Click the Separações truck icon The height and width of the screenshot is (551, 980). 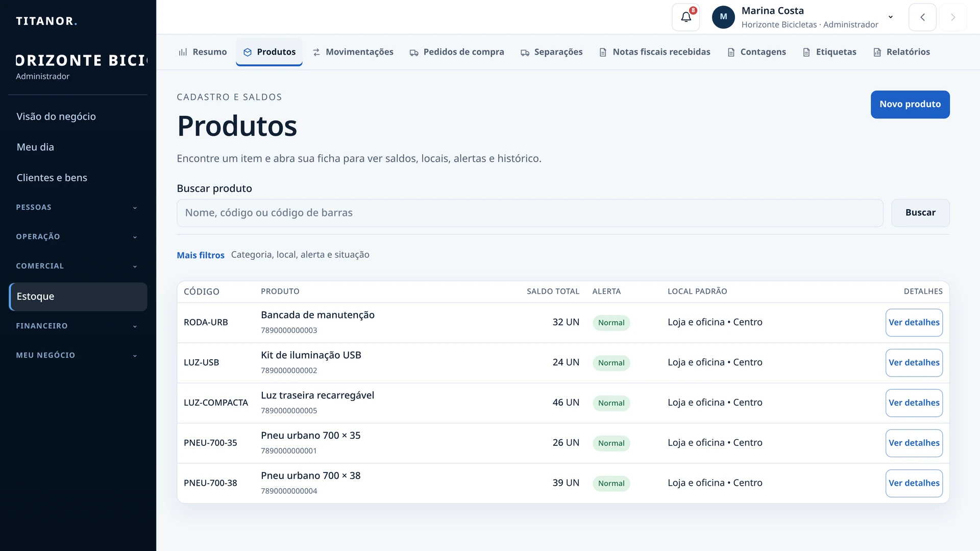click(x=525, y=52)
